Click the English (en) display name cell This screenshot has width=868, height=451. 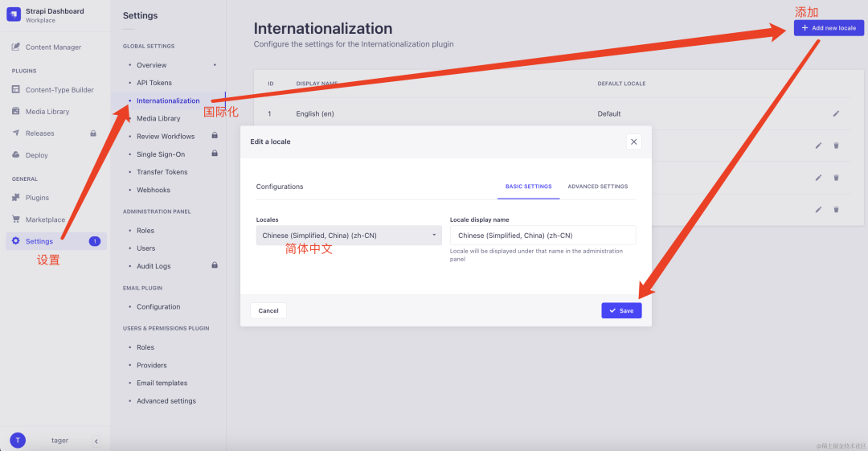point(315,113)
